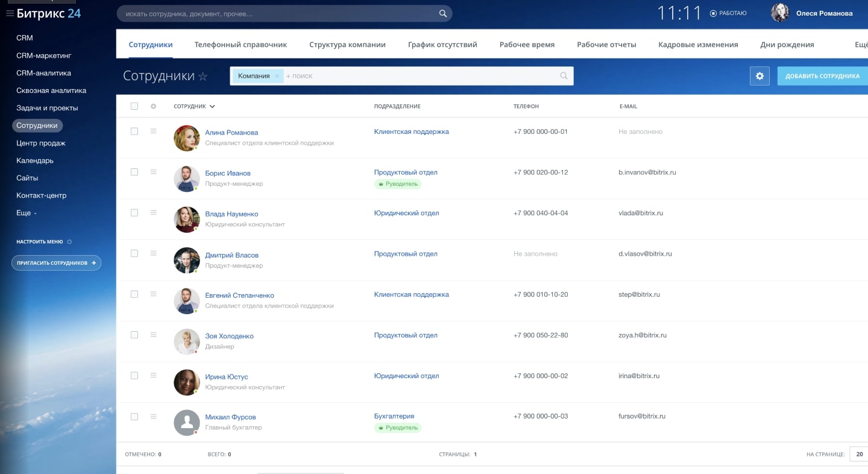Click Зоя Холоденко's avatar thumbnail

pos(186,342)
